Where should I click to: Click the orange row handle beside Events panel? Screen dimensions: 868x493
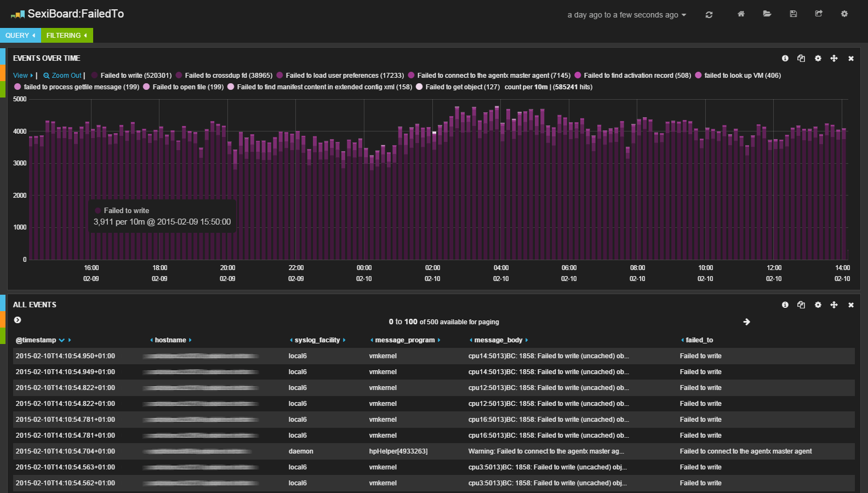3,73
